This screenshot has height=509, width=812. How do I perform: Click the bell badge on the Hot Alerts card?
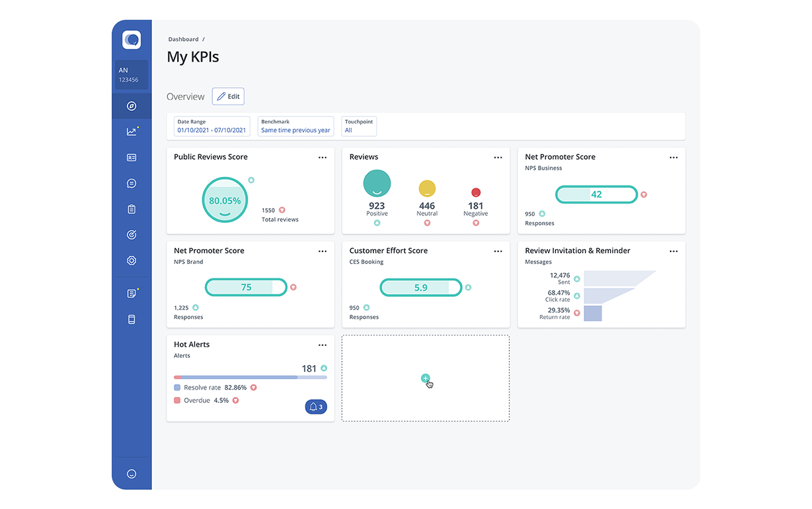(316, 406)
